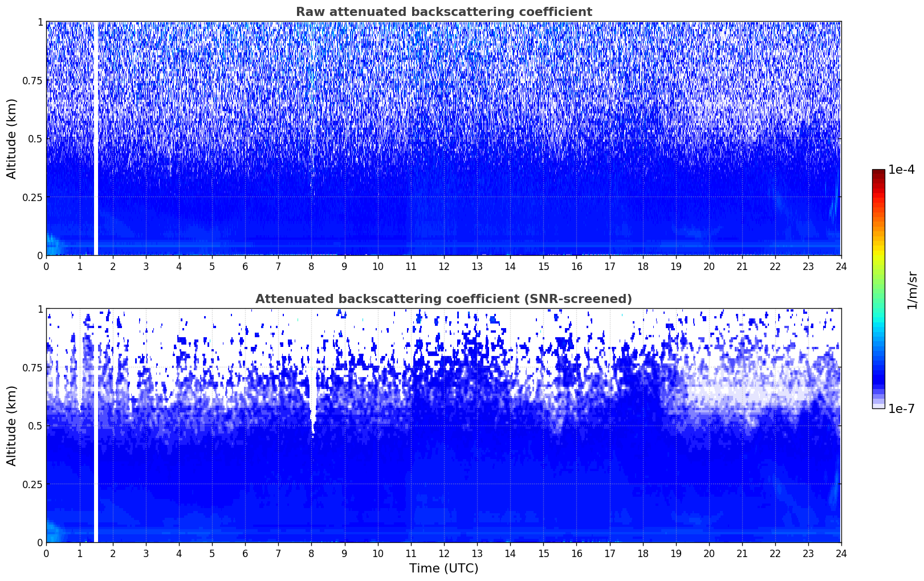Click hour 12 tick under bottom plot

pyautogui.click(x=443, y=553)
